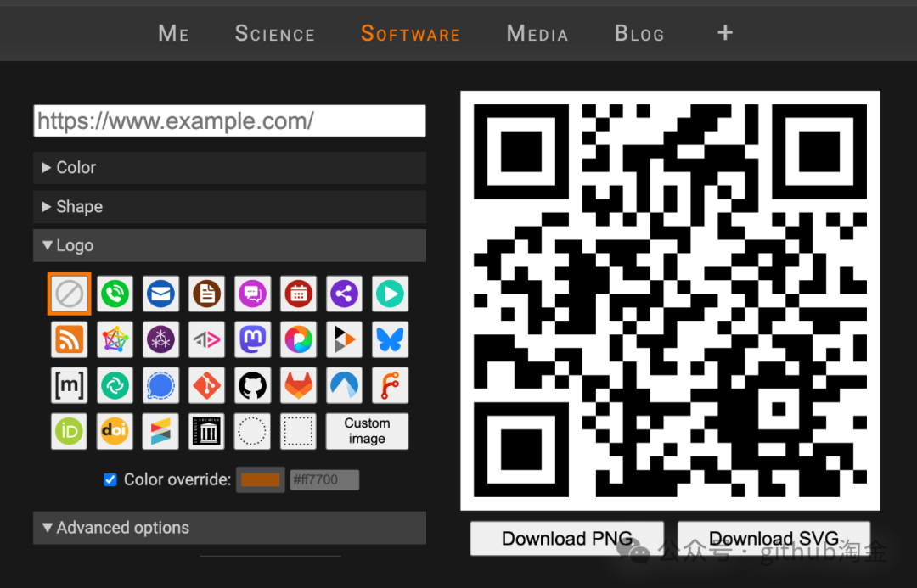The height and width of the screenshot is (588, 917).
Task: Select the blue Bluesky butterfly logo
Action: [x=390, y=339]
